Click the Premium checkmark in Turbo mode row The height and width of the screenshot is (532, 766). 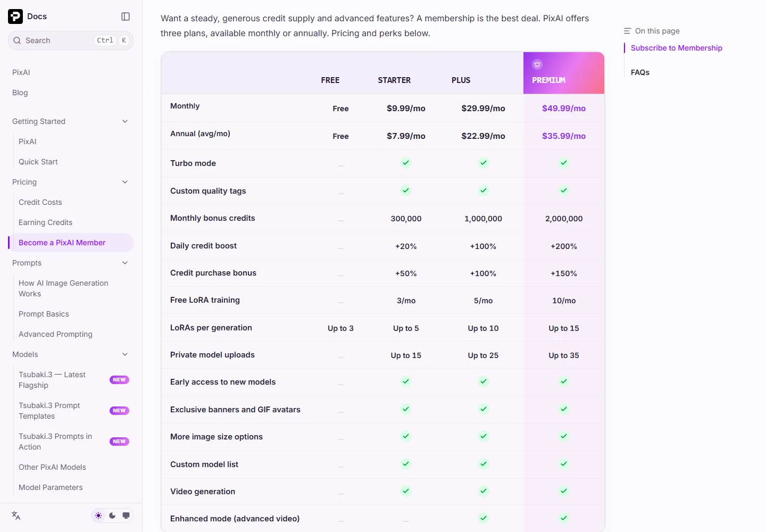pos(564,163)
